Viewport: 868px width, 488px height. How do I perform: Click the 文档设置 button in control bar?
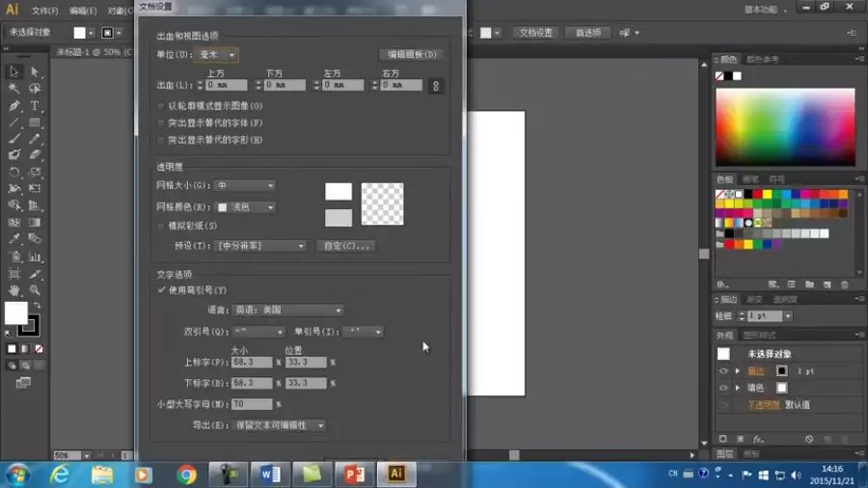click(x=535, y=33)
